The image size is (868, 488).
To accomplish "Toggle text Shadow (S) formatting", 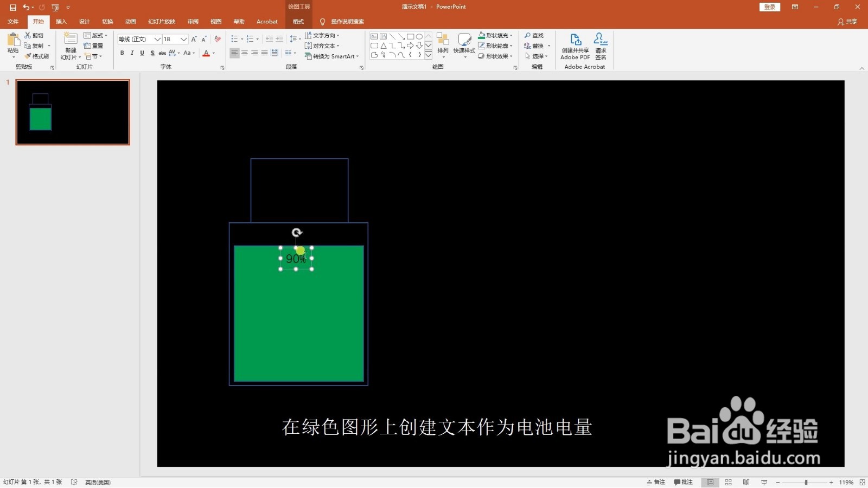I will (152, 53).
